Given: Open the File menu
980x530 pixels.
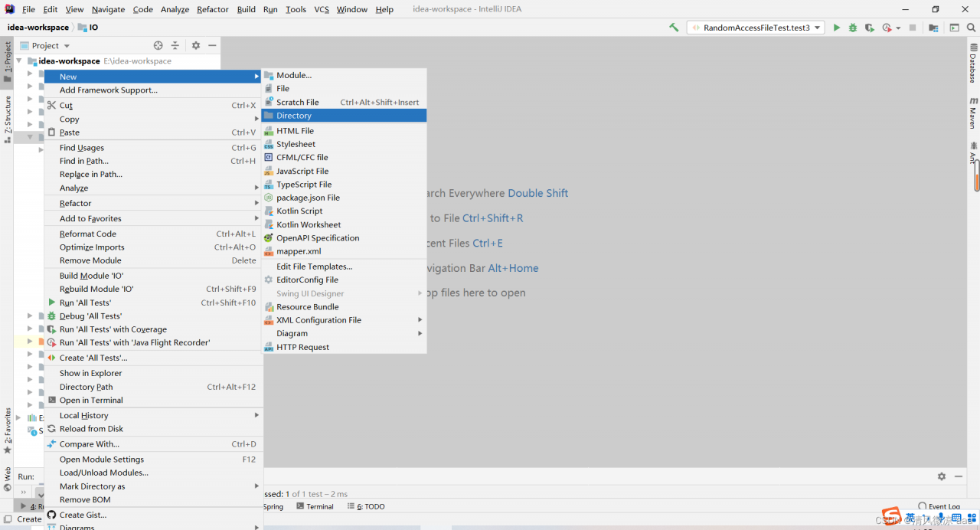Looking at the screenshot, I should (x=28, y=9).
